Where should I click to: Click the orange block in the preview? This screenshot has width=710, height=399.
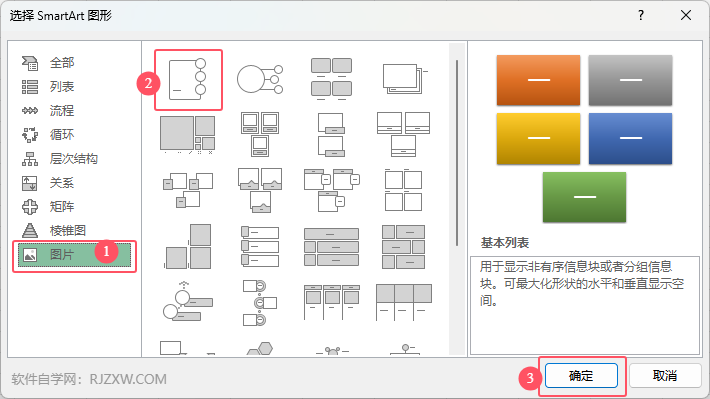tap(538, 80)
